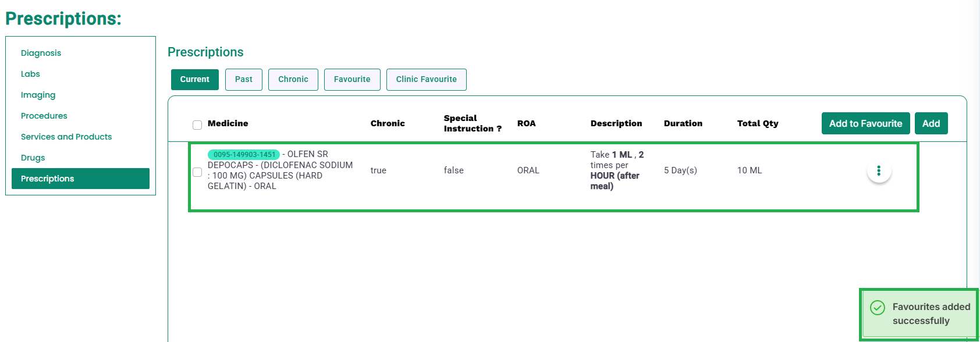Go to Diagnosis in the sidebar
This screenshot has height=342, width=980.
[x=41, y=53]
